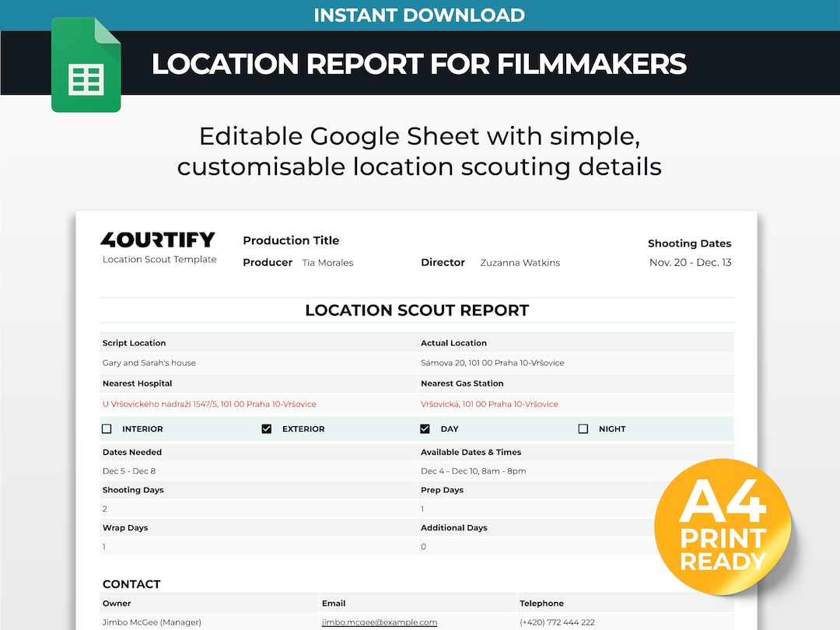Disable the DAY checkbox
Screen dimensions: 840x630
tap(425, 428)
